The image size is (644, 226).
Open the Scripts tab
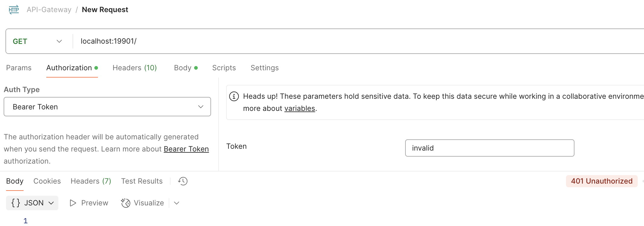tap(224, 68)
